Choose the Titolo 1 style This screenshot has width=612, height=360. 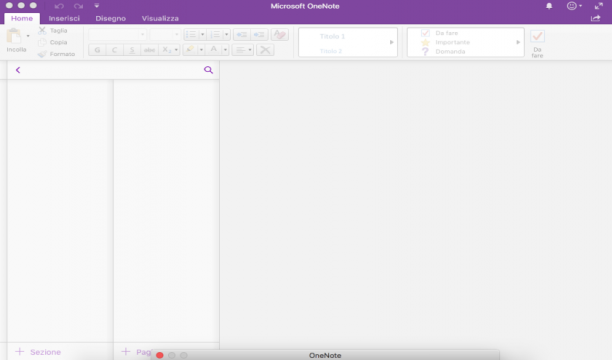click(333, 36)
